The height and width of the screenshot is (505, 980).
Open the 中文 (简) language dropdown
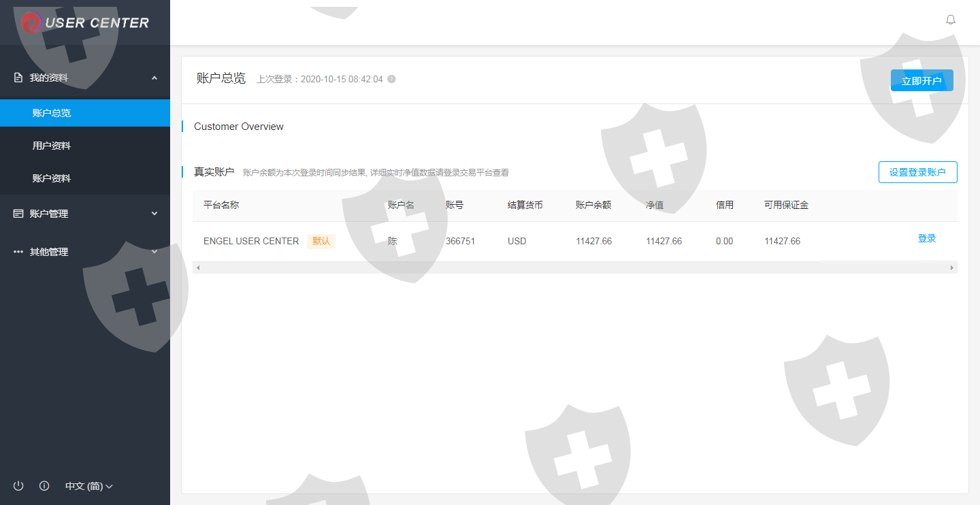click(x=88, y=486)
